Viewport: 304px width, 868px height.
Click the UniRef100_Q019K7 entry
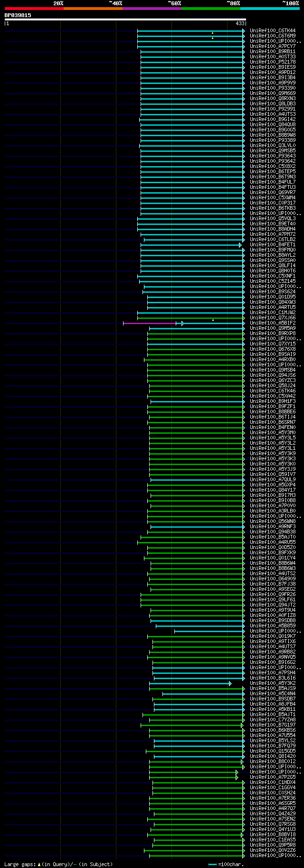coord(273,636)
